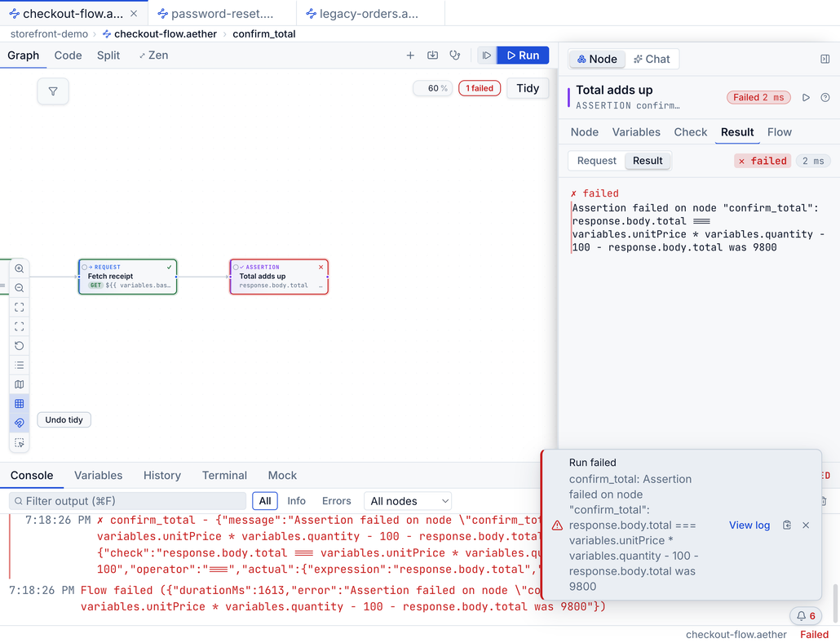Screen dimensions: 840x643
Task: Run the flow with the Run button
Action: pos(523,55)
